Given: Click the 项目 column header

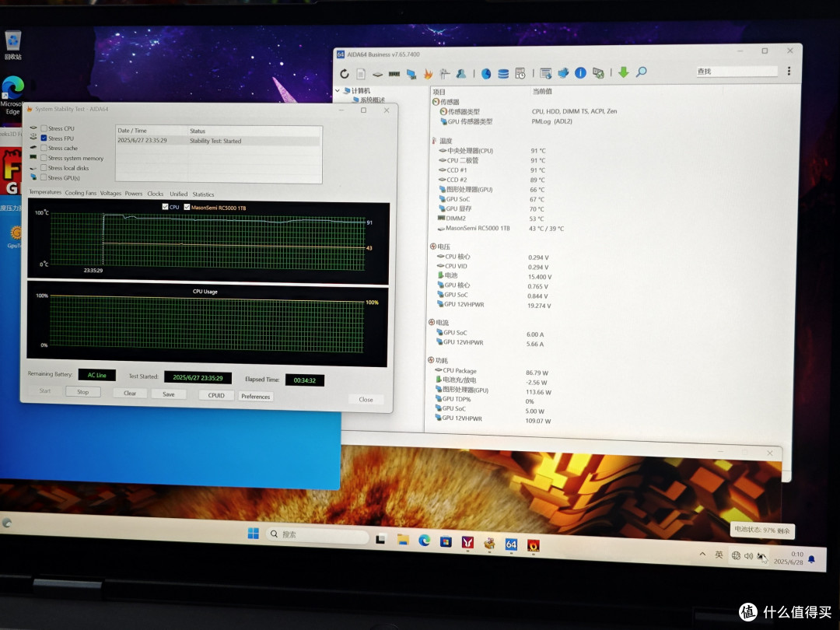Looking at the screenshot, I should (439, 92).
